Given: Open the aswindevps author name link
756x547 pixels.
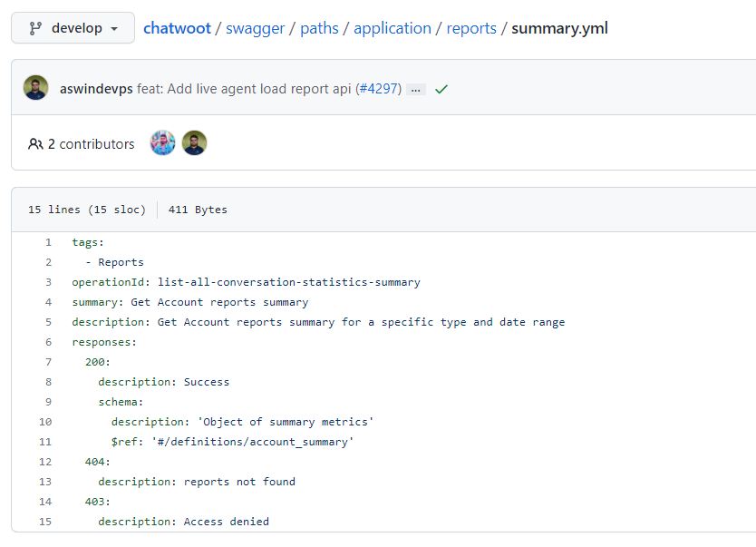Looking at the screenshot, I should [x=96, y=89].
